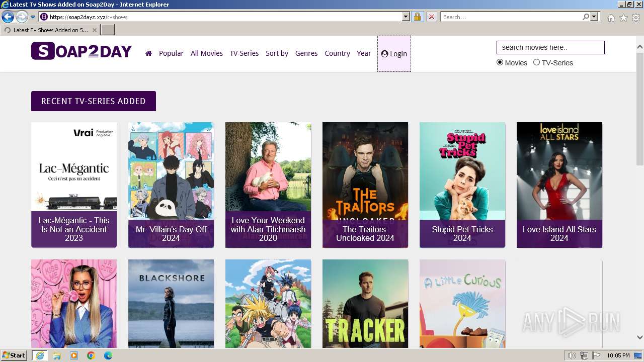Stop loading with the red X button
Screen dimensions: 644x362
click(431, 17)
